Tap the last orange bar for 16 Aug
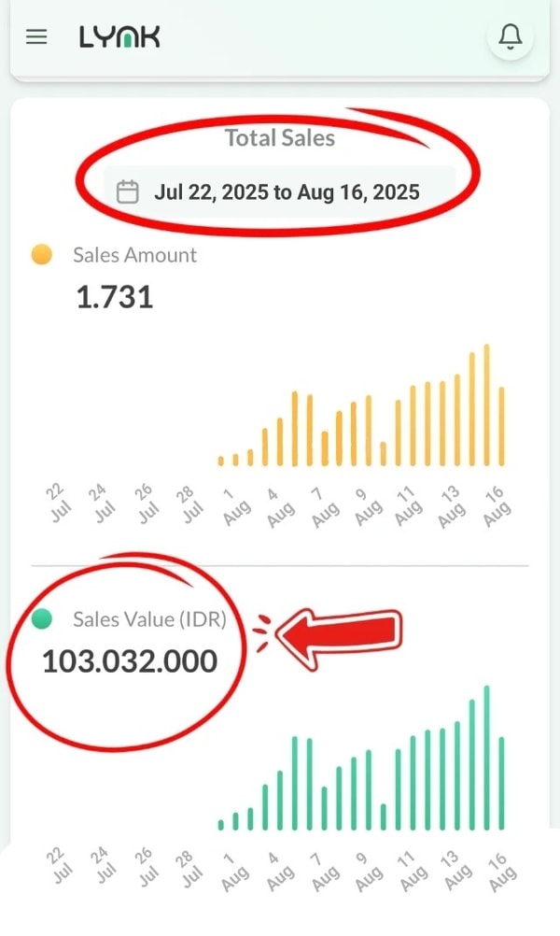 501,426
